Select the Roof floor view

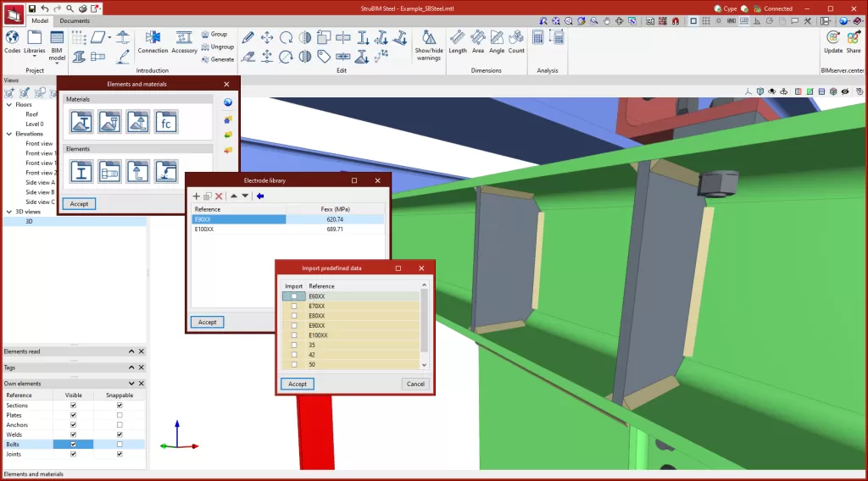click(x=31, y=114)
